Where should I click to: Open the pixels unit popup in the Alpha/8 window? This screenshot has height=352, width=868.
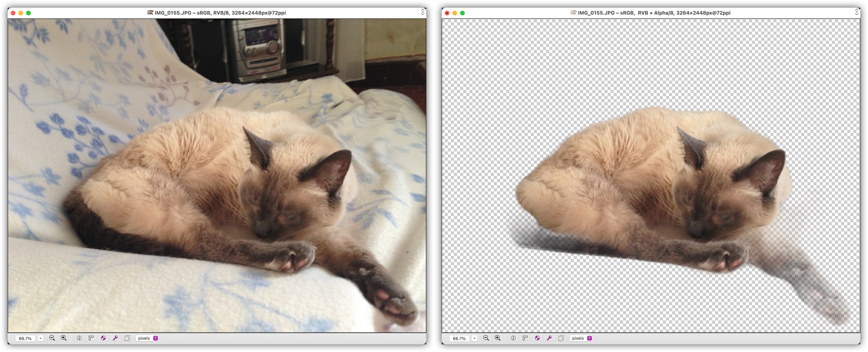581,338
